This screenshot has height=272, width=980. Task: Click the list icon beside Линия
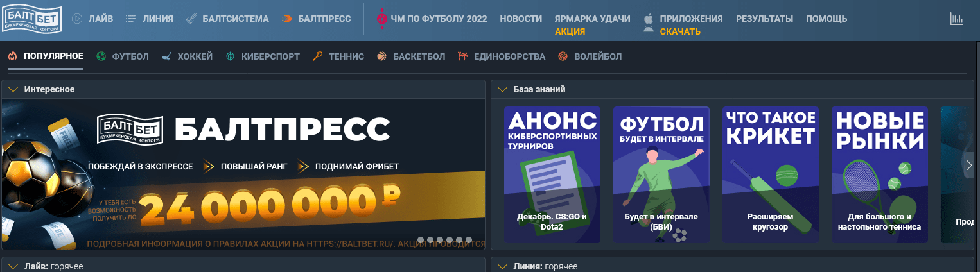pos(131,19)
